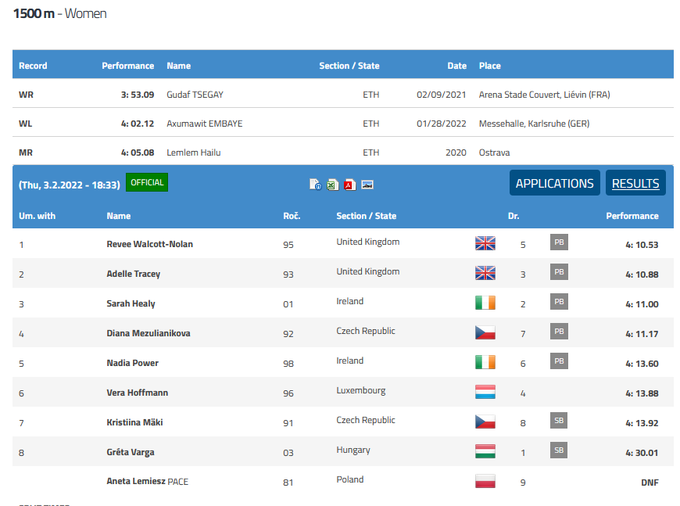
Task: Click the Messehalle, Karlsruhe place entry
Action: coord(534,124)
